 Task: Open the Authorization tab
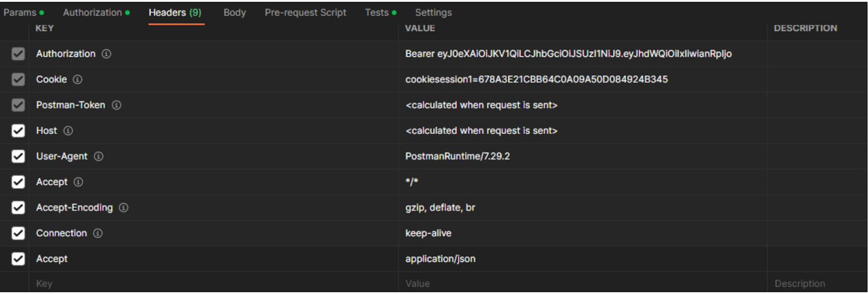point(92,12)
